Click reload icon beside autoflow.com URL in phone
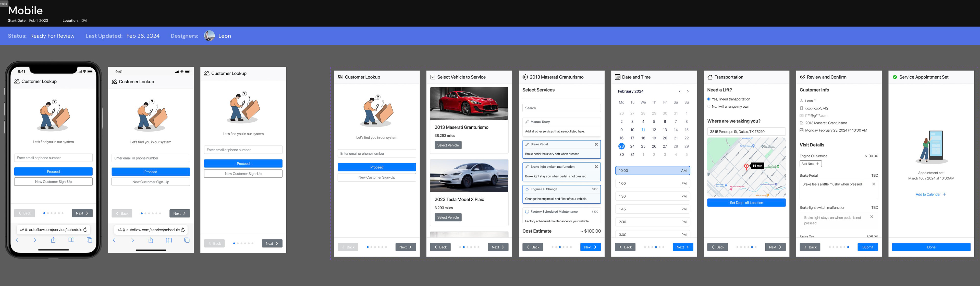Screen dimensions: 980x286 (85, 230)
